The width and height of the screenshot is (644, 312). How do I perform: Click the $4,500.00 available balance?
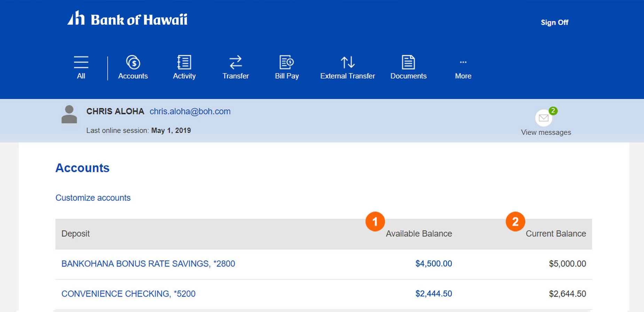tap(434, 264)
